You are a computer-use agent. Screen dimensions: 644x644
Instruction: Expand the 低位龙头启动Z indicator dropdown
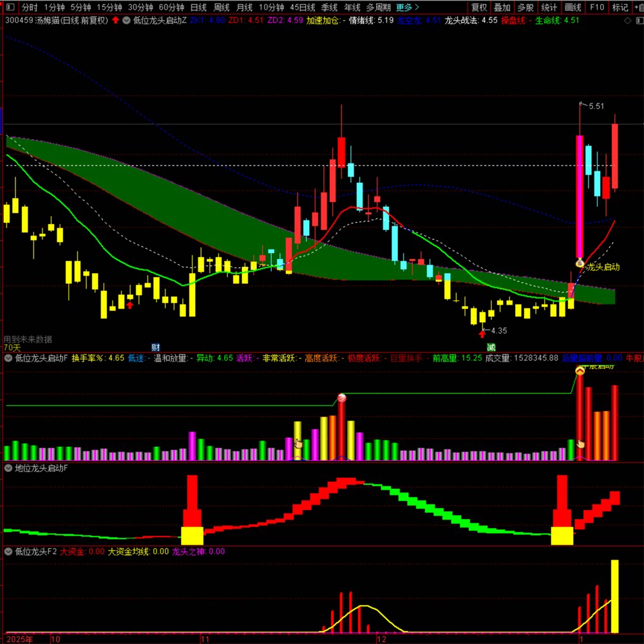pos(126,20)
